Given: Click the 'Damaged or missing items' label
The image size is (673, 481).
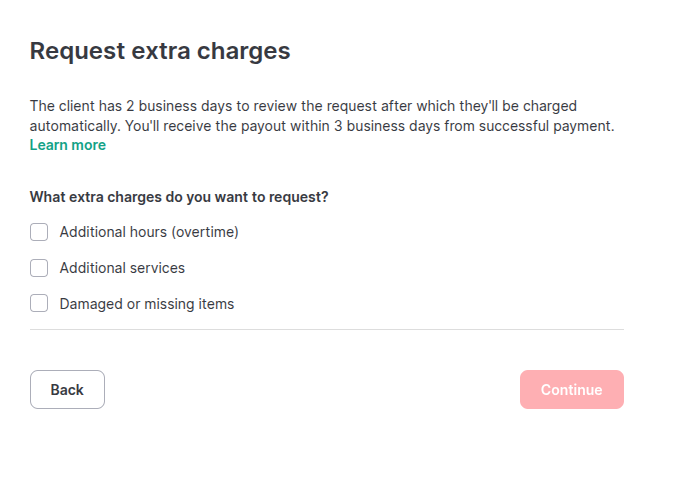Looking at the screenshot, I should [147, 304].
